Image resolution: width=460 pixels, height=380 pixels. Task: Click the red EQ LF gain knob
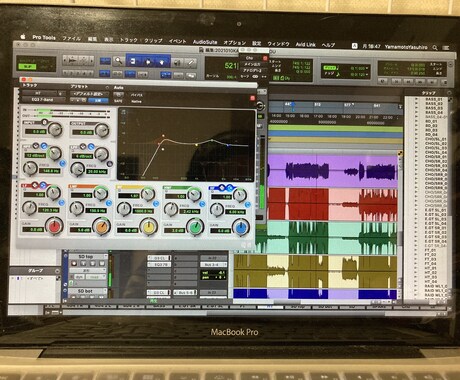pyautogui.click(x=55, y=226)
